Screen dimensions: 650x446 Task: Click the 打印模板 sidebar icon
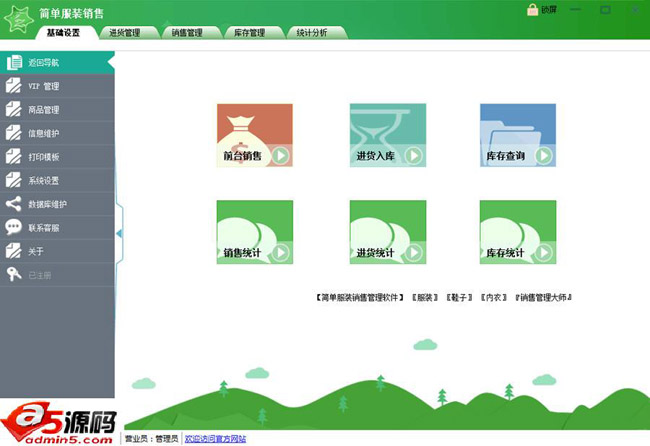point(13,157)
